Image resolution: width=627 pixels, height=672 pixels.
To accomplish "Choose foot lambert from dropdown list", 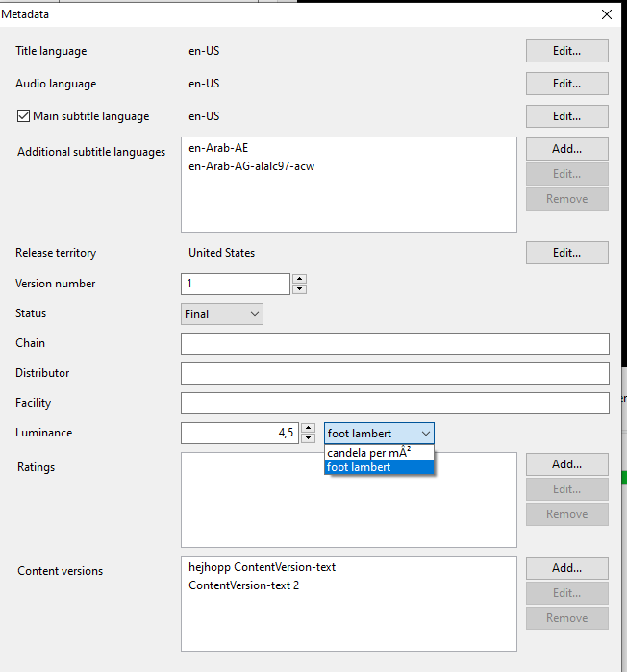I will point(379,467).
